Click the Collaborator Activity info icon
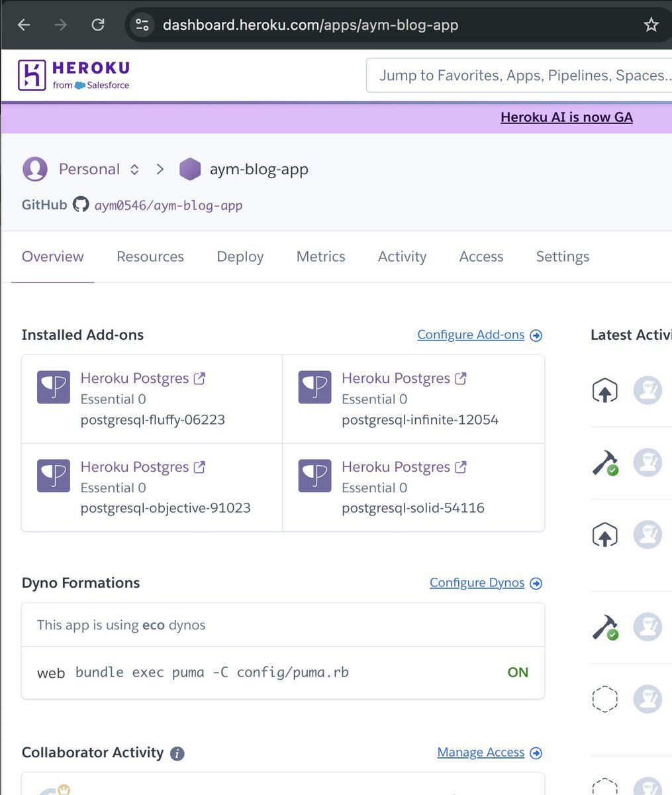672x795 pixels. (x=177, y=753)
